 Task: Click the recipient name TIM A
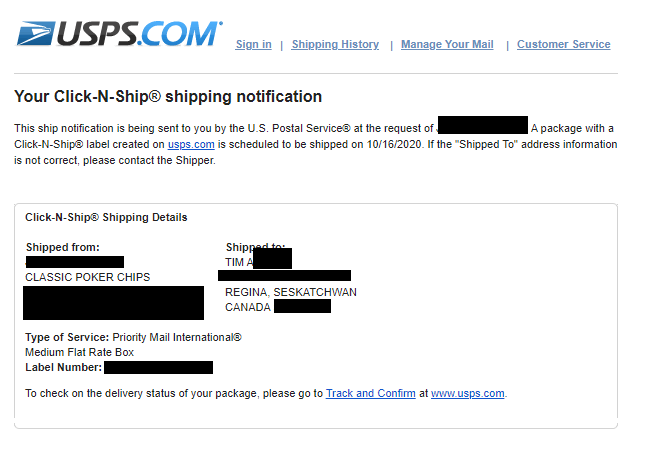pyautogui.click(x=238, y=262)
